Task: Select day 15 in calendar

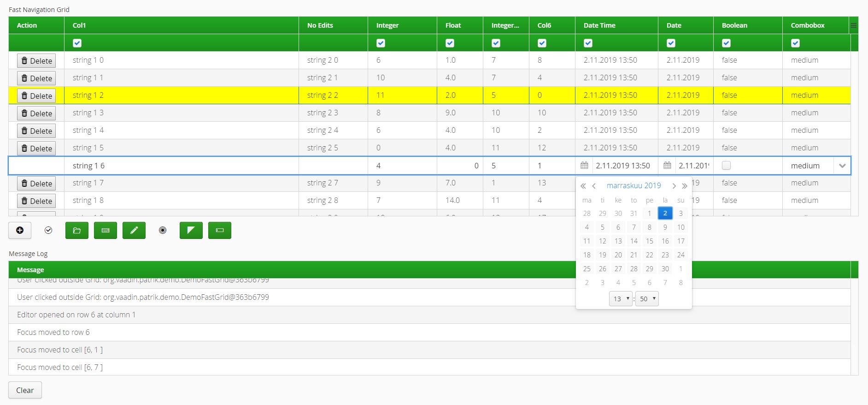Action: click(x=649, y=241)
